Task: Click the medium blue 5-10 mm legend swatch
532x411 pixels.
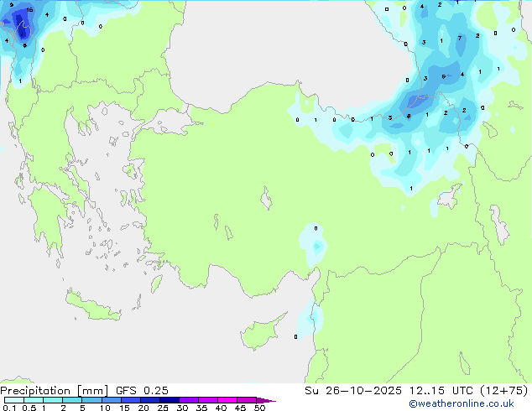Action: coord(92,400)
